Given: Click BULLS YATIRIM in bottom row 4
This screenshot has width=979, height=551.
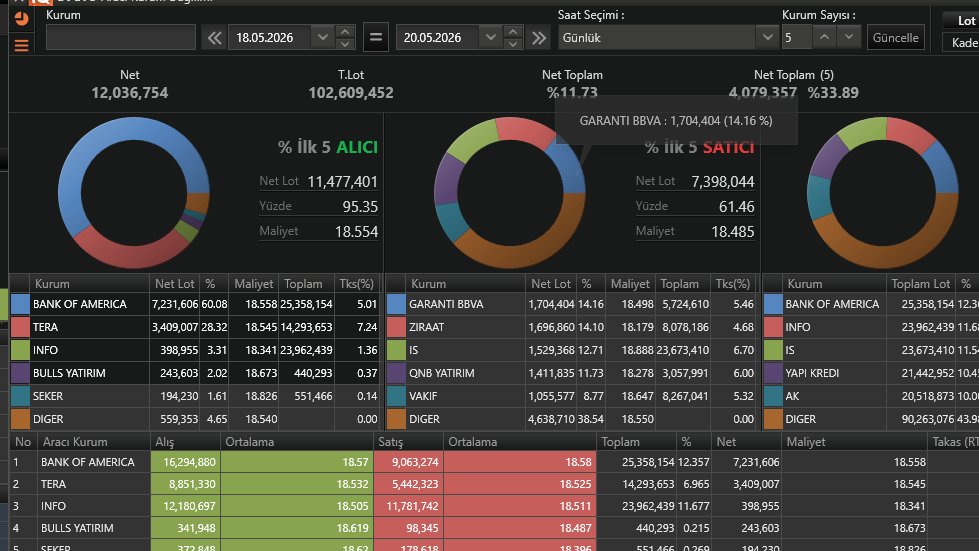Looking at the screenshot, I should click(x=77, y=528).
